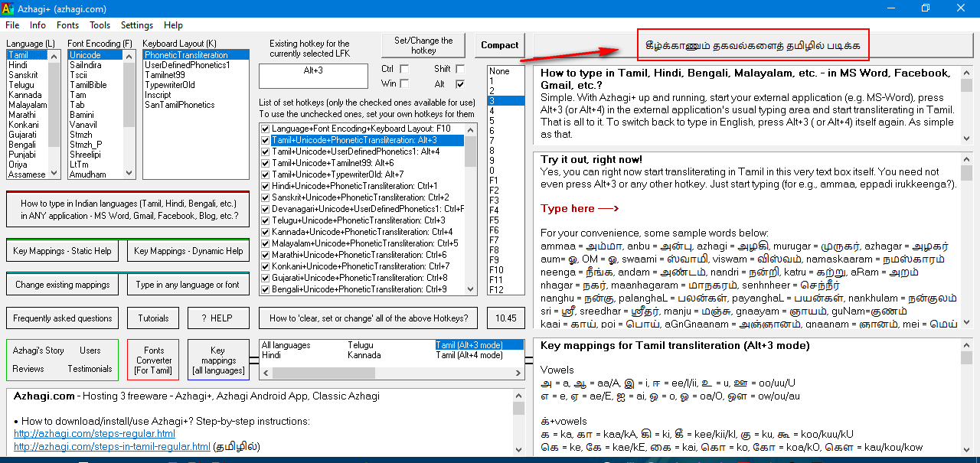Click How to clear, set or change Hotkeys
Viewport: 980px width, 463px height.
369,318
